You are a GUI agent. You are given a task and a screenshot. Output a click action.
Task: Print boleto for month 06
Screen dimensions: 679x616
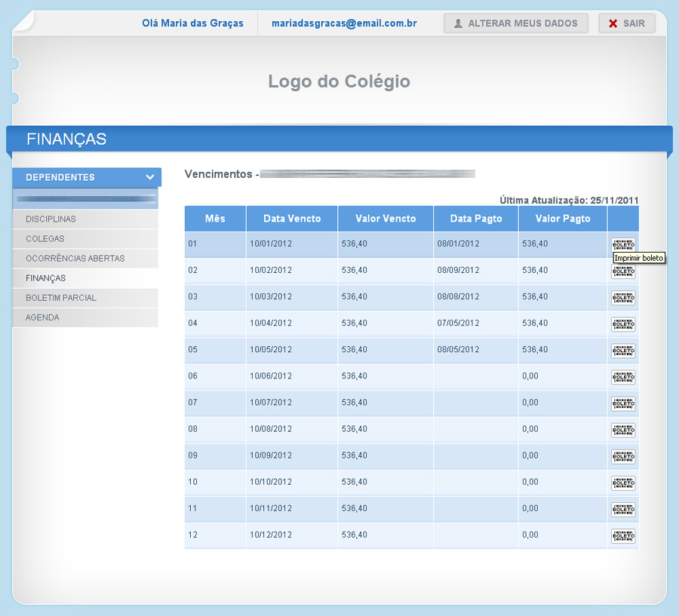tap(623, 377)
